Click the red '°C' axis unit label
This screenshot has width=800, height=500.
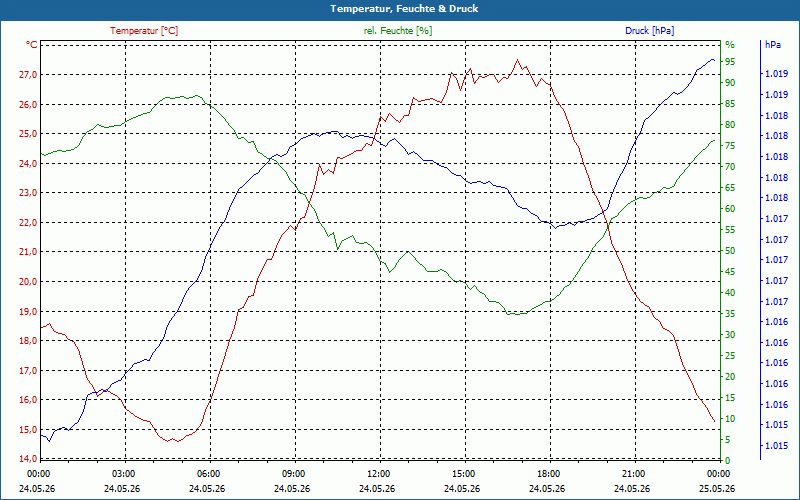click(32, 45)
